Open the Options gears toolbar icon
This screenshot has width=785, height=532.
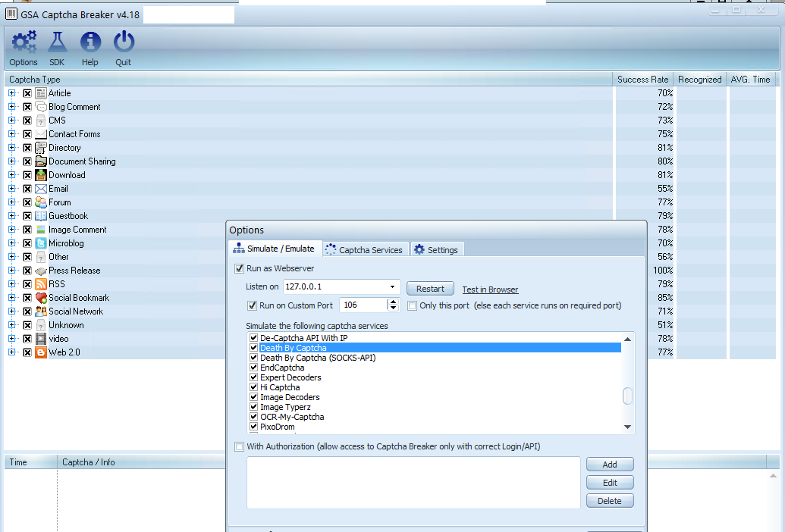pyautogui.click(x=24, y=42)
